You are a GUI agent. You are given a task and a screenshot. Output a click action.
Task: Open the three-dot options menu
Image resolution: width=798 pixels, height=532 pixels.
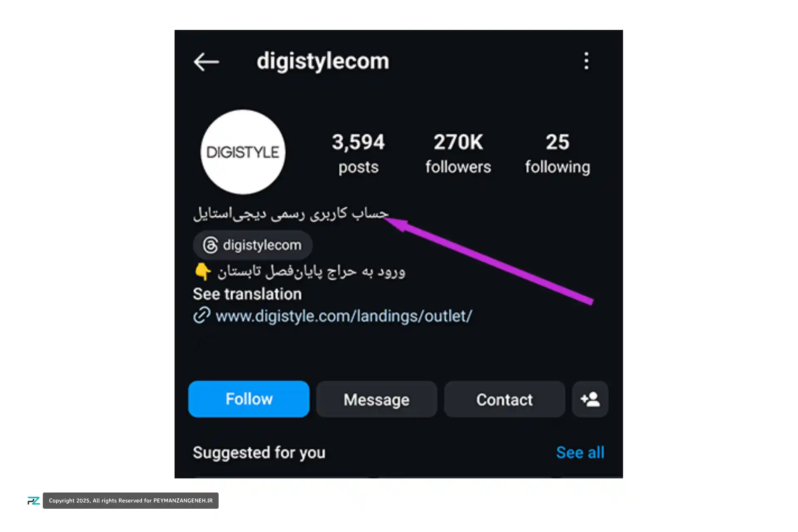pos(586,61)
